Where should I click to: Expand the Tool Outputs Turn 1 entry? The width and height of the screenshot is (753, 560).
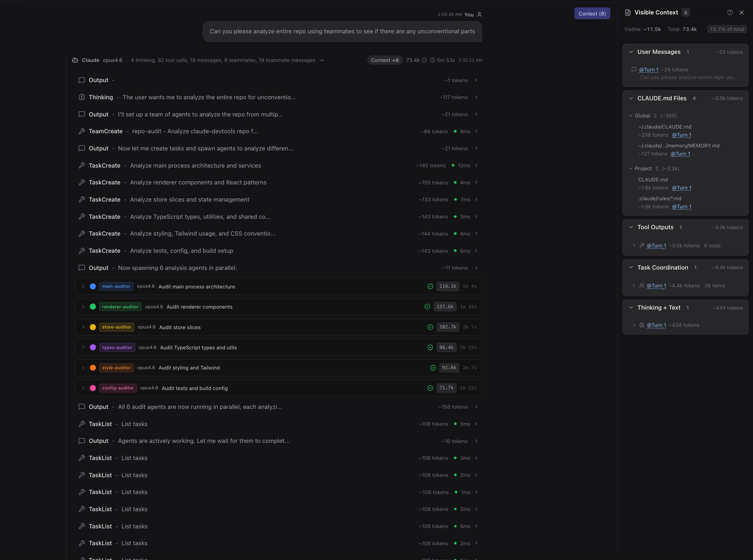click(634, 245)
